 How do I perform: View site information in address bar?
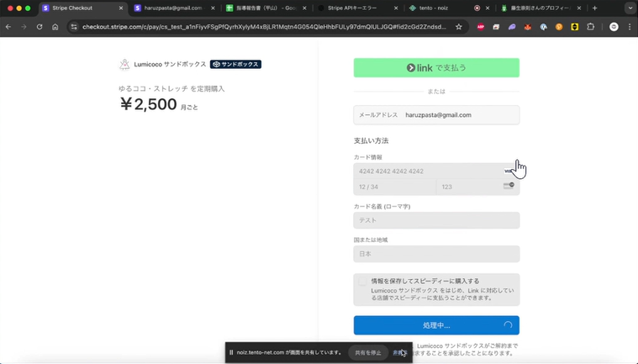(x=74, y=27)
